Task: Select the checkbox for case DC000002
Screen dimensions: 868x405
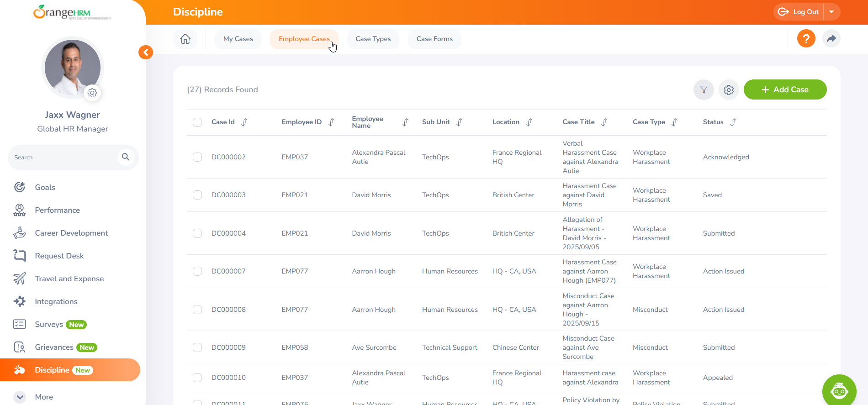Action: coord(197,157)
